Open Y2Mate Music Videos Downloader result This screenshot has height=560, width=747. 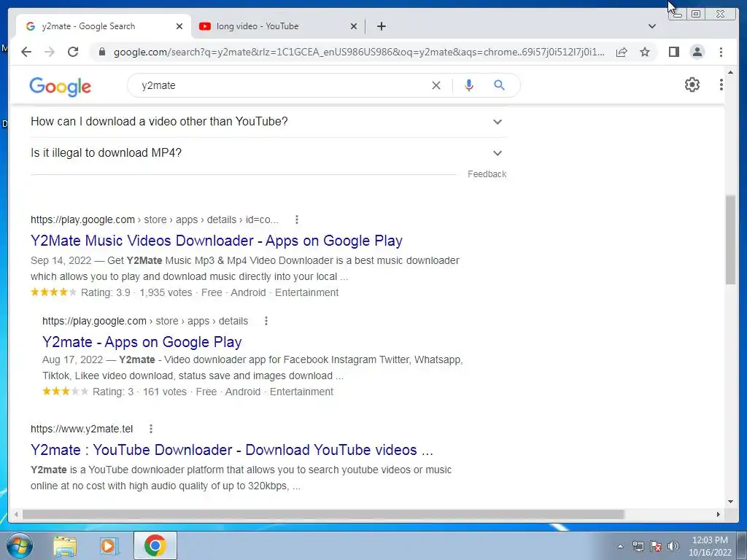(x=217, y=241)
